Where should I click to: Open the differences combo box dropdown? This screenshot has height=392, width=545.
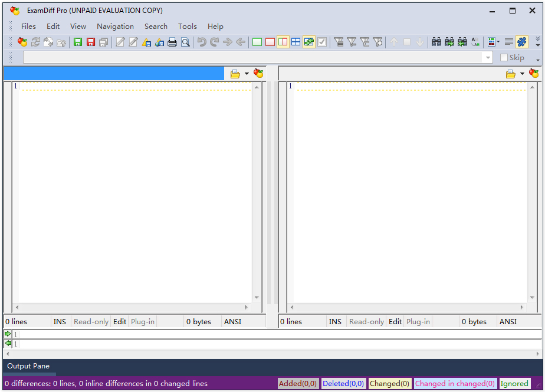click(487, 58)
